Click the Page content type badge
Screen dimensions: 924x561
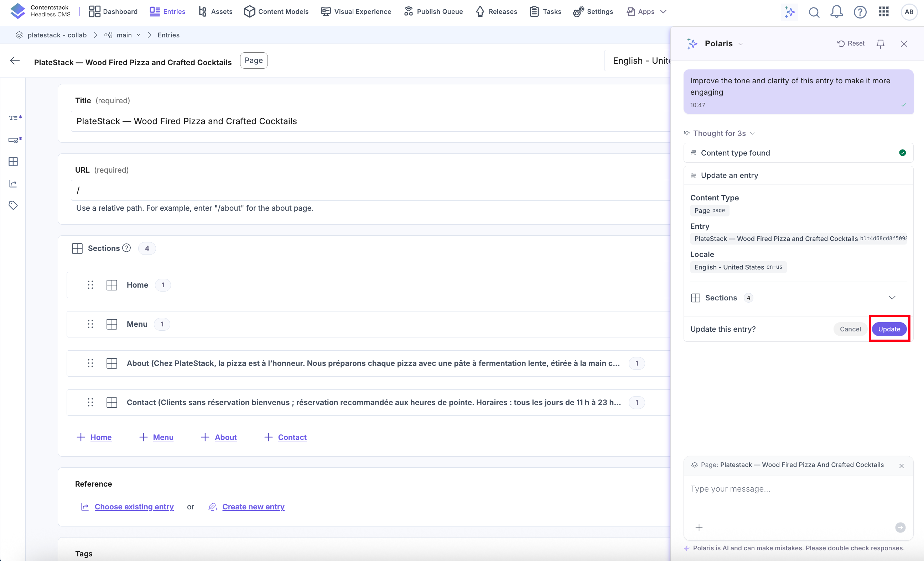click(x=254, y=60)
